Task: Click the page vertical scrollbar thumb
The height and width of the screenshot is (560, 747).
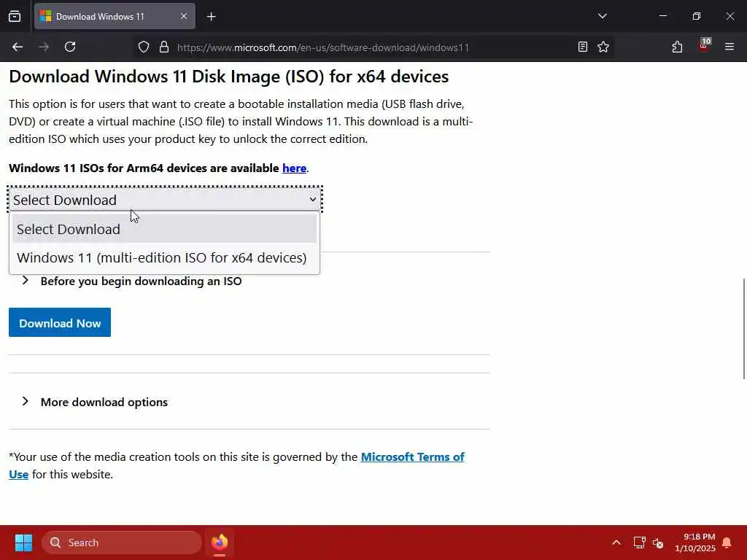Action: pyautogui.click(x=743, y=329)
